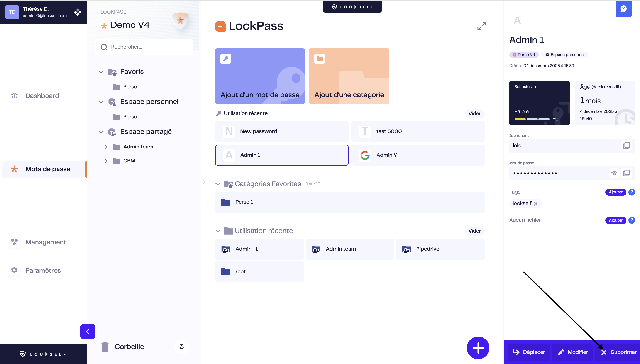The width and height of the screenshot is (640, 364).
Task: Click the Admin Y Google logo icon
Action: click(x=365, y=155)
